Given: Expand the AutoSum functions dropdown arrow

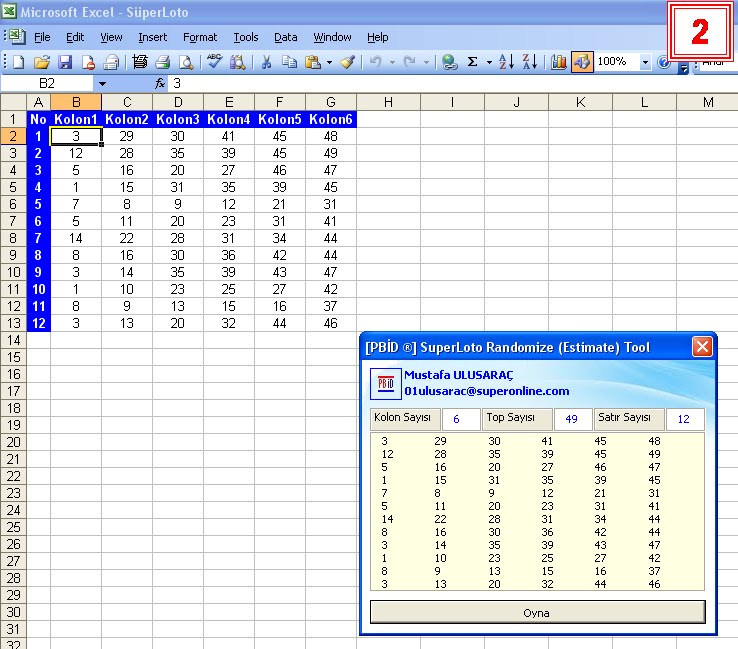Looking at the screenshot, I should tap(489, 62).
